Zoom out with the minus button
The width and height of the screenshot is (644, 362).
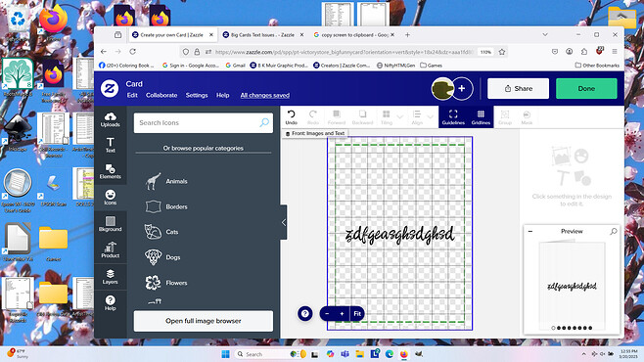point(327,313)
